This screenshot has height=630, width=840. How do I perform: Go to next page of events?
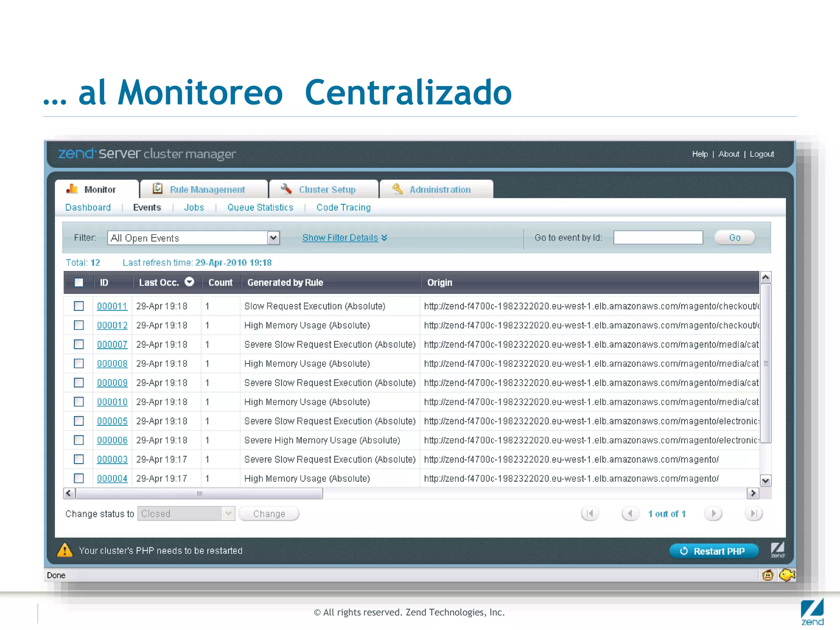pyautogui.click(x=713, y=514)
